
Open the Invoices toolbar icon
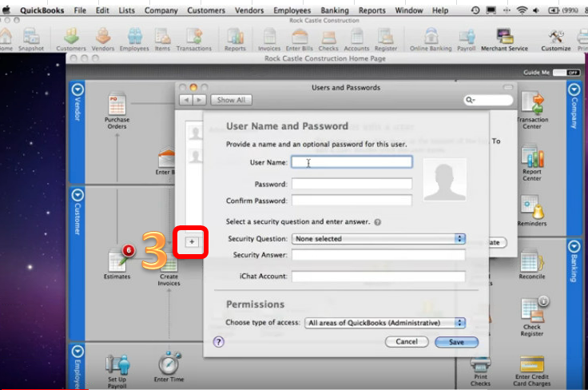(x=269, y=39)
